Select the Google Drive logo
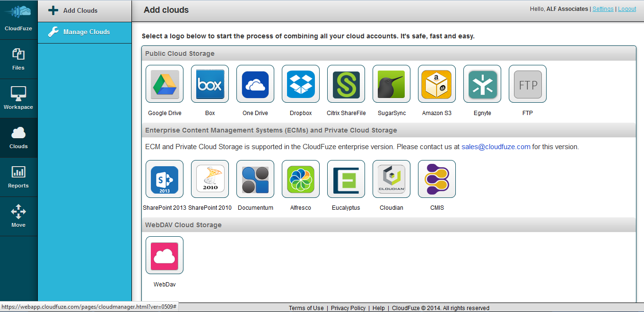The width and height of the screenshot is (644, 312). [x=165, y=84]
